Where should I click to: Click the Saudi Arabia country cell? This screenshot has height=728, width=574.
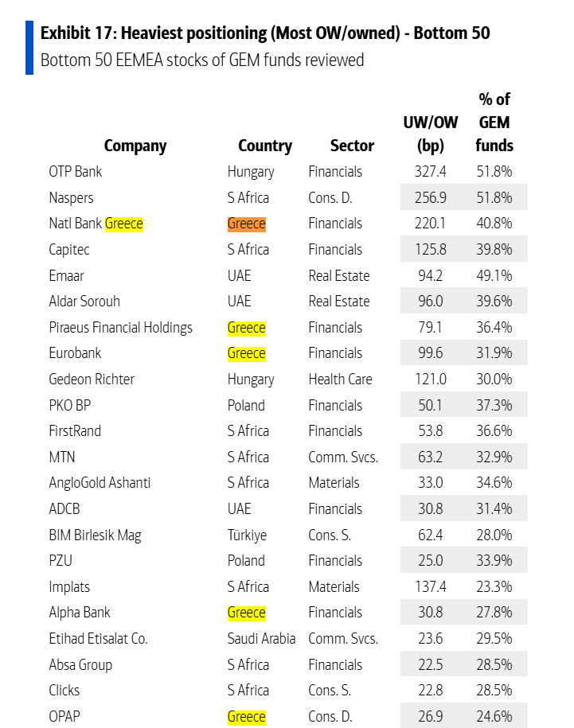(x=261, y=639)
